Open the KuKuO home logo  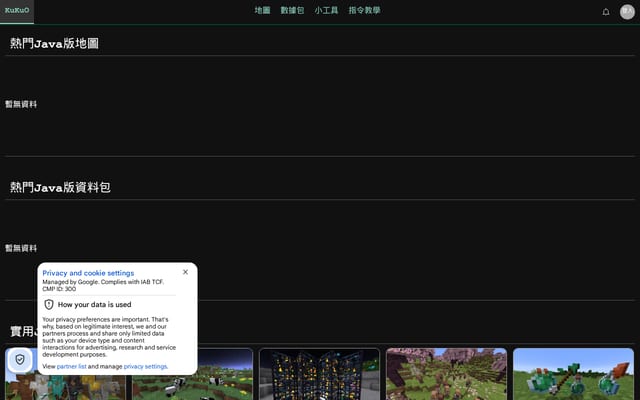click(x=17, y=11)
